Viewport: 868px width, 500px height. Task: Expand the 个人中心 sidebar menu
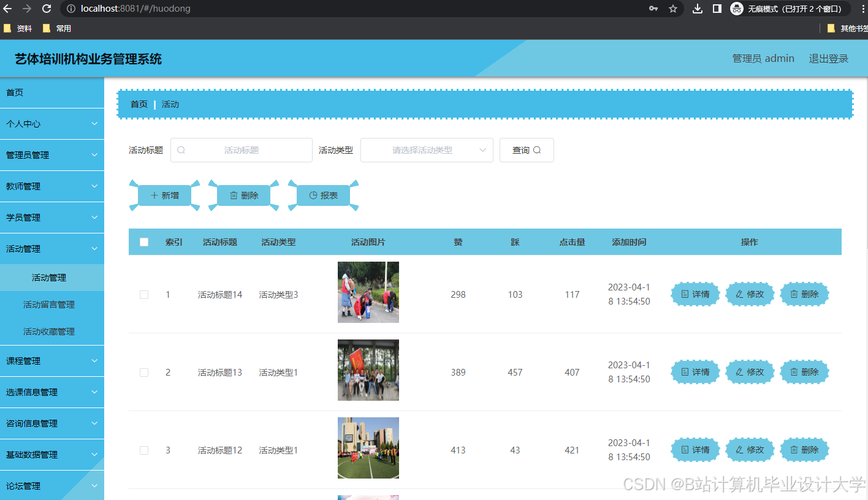[x=52, y=124]
